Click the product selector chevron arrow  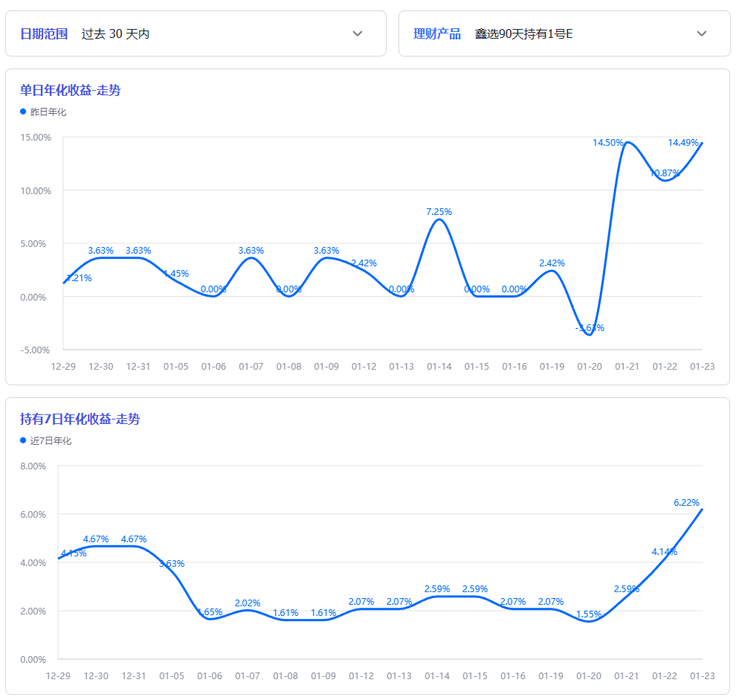[x=701, y=33]
